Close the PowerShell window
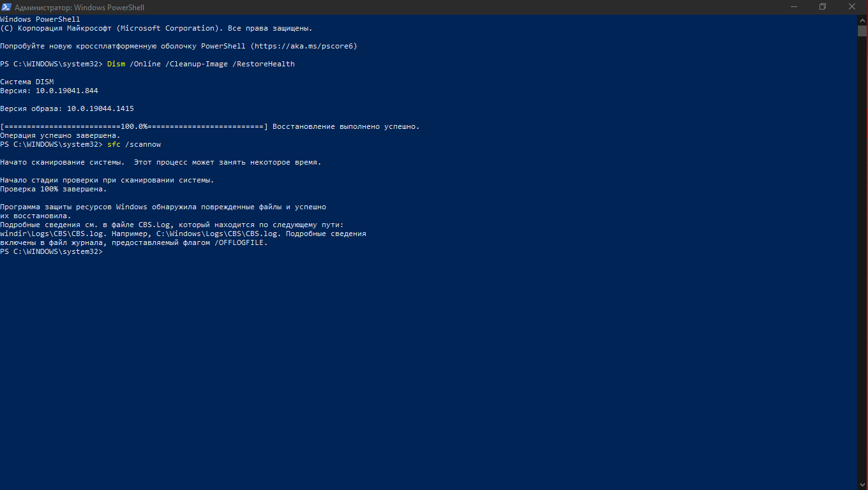The height and width of the screenshot is (490, 868). [852, 7]
